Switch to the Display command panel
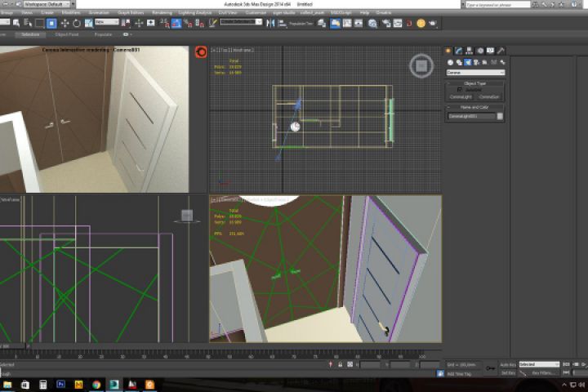 [490, 51]
